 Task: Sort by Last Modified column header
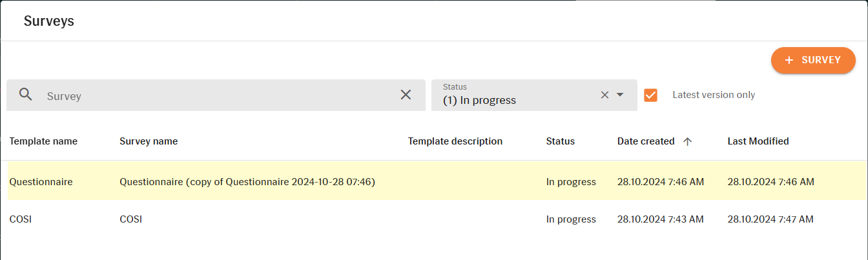[x=758, y=141]
